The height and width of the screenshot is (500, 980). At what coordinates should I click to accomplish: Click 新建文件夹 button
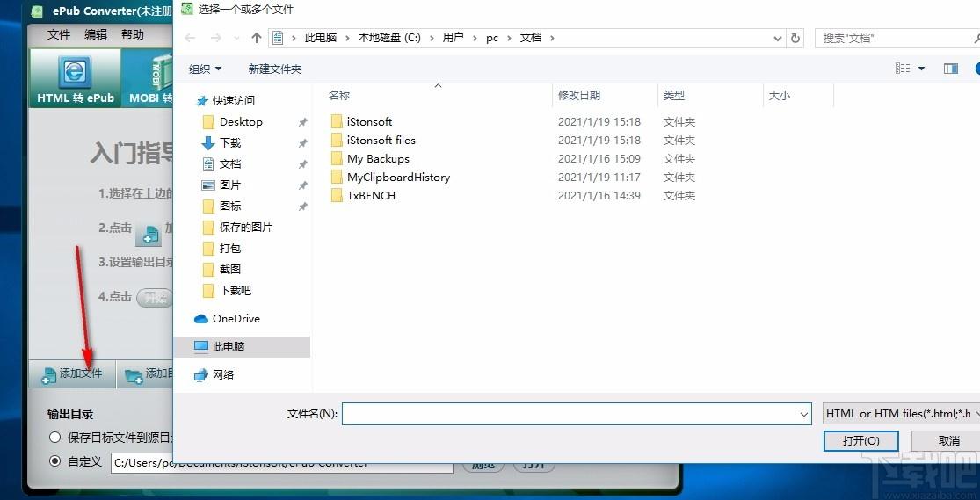point(275,69)
